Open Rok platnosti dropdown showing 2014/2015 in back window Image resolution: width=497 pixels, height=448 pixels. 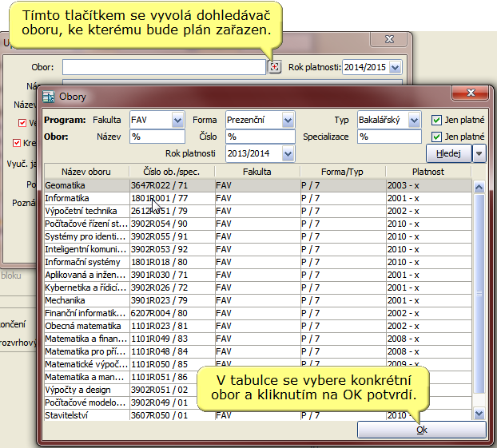click(x=396, y=67)
